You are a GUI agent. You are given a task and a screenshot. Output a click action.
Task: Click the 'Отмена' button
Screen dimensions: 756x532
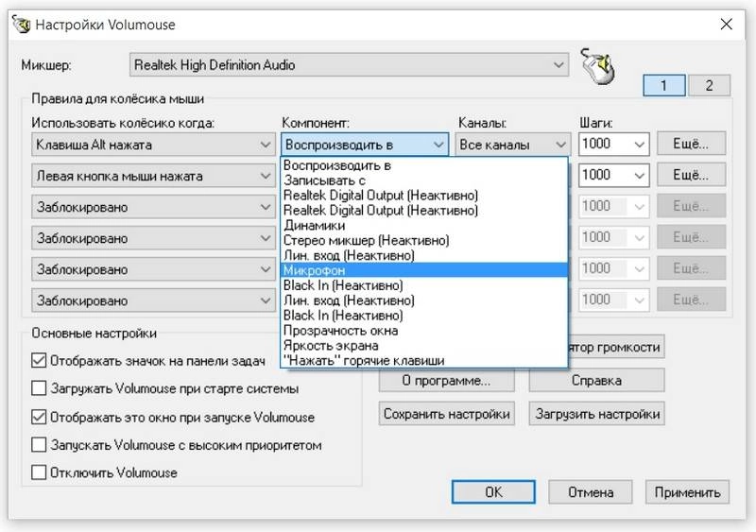pyautogui.click(x=590, y=492)
